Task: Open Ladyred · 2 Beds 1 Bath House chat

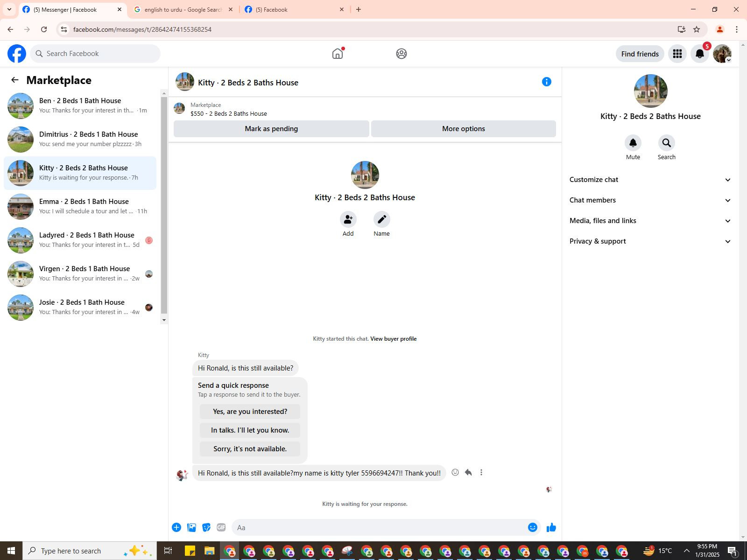Action: (80, 240)
